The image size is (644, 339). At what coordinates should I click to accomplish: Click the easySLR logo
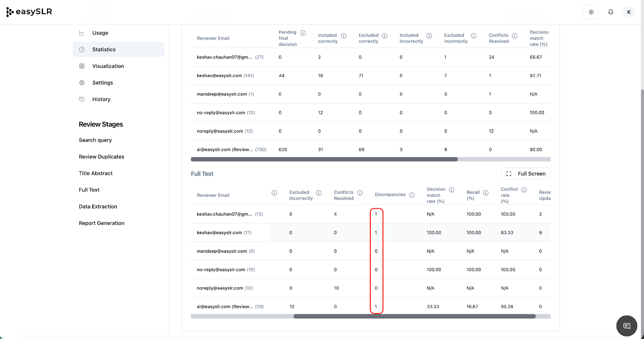(29, 12)
